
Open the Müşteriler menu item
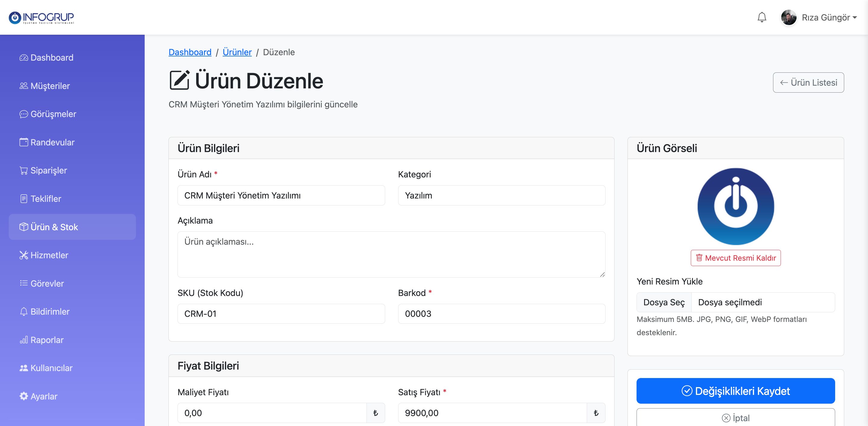[50, 86]
